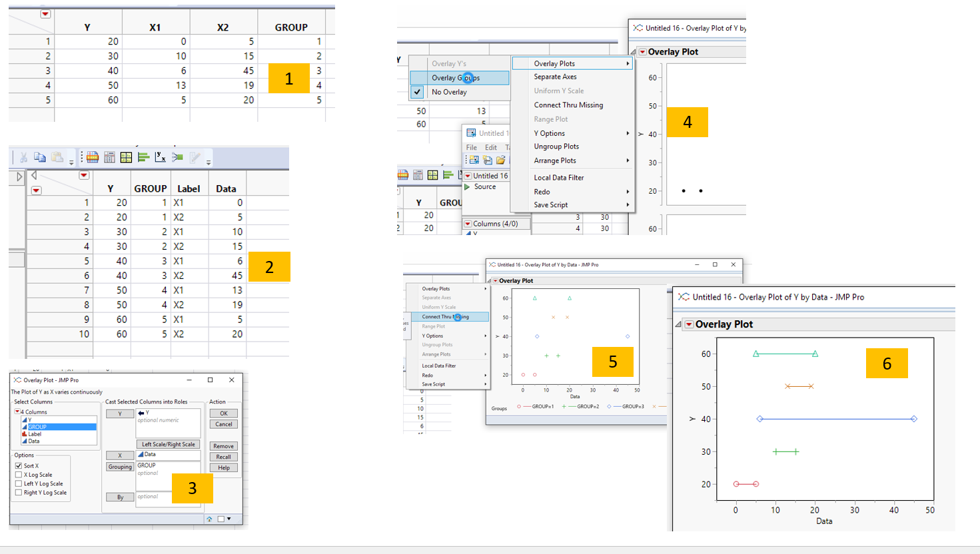Enable the X Log Scale option
Viewport: 980px width, 554px height.
pos(19,474)
